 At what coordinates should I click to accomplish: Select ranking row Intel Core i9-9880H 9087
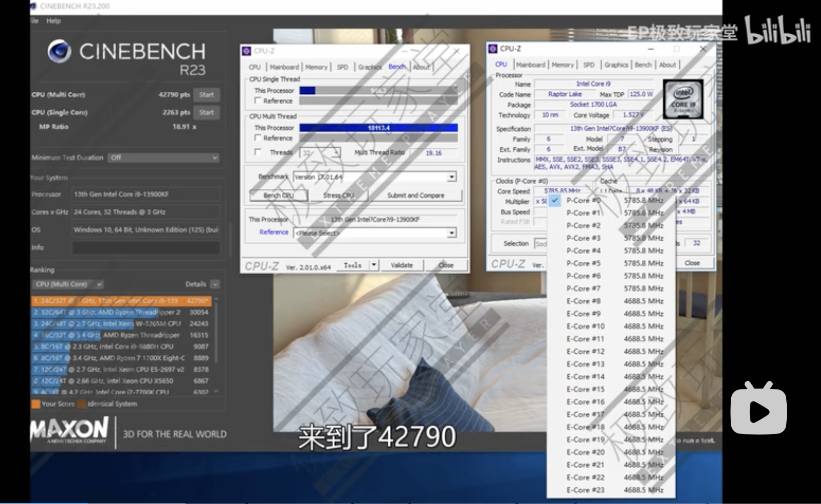click(x=121, y=346)
